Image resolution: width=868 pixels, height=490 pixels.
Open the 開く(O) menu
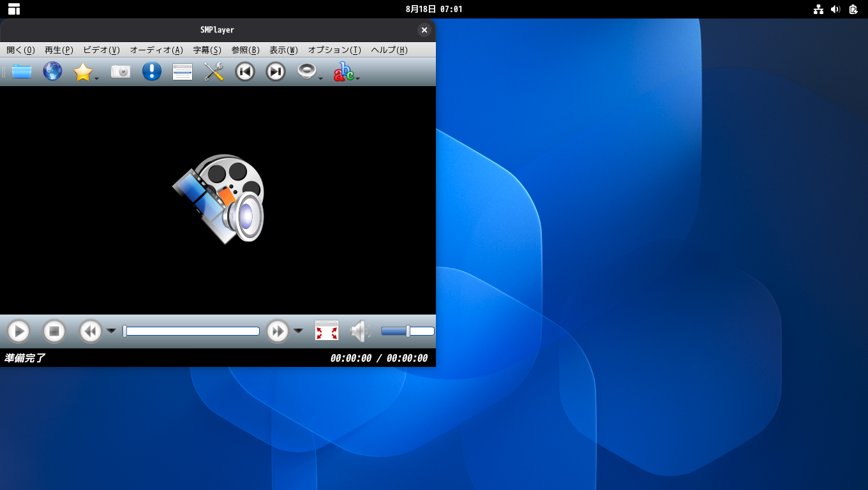[20, 50]
